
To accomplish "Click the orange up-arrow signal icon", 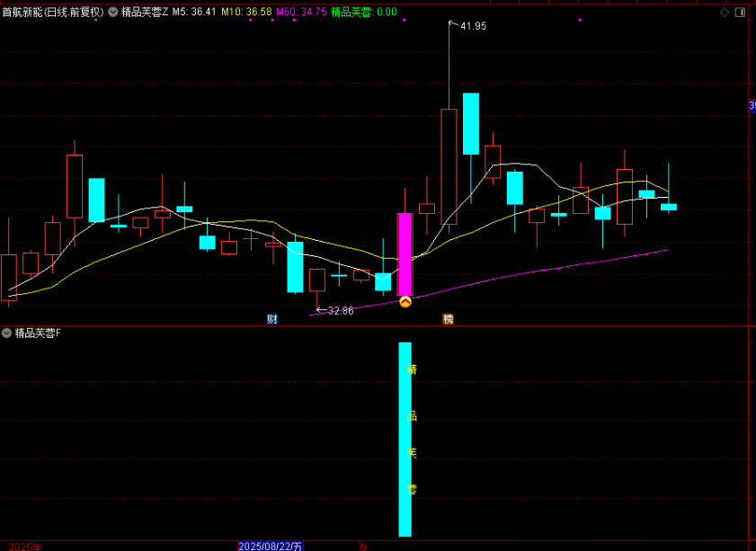I will click(405, 302).
